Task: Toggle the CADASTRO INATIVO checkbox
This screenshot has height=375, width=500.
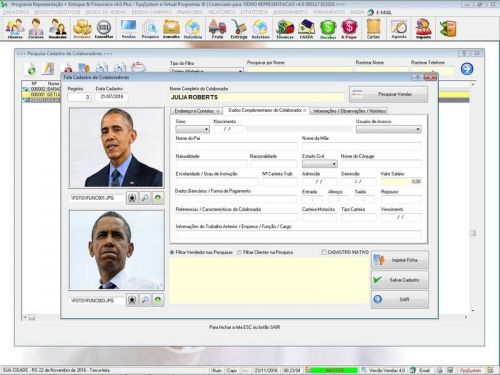Action: pyautogui.click(x=324, y=252)
